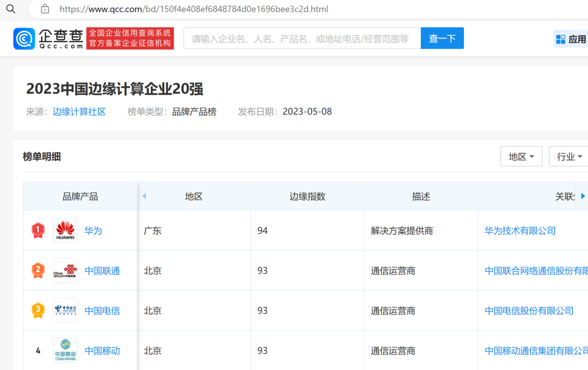This screenshot has width=588, height=370.
Task: Click the 关联 column header
Action: pos(565,196)
